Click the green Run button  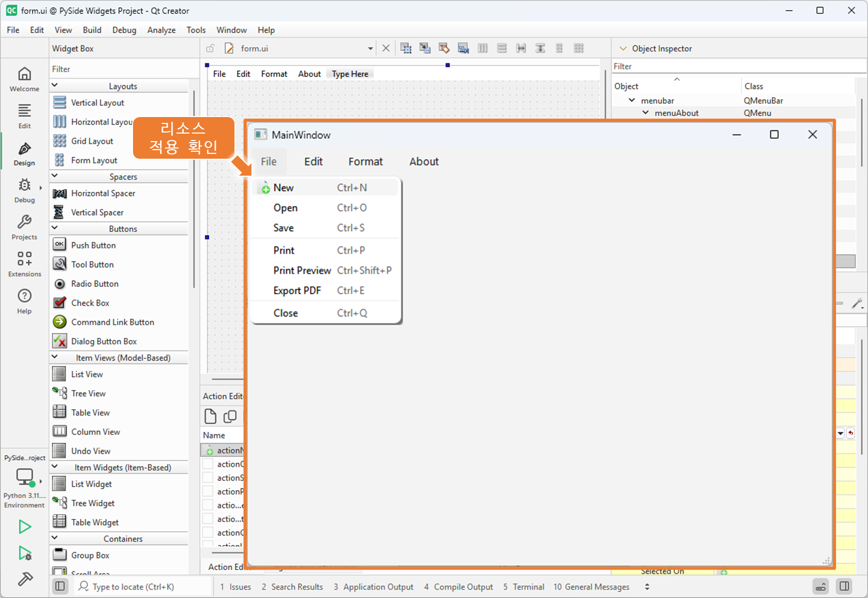click(25, 526)
